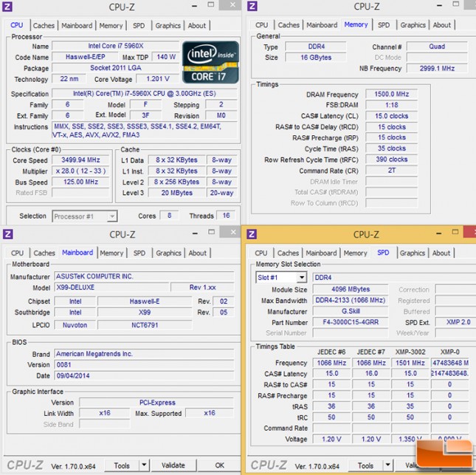This screenshot has height=475, width=476.
Task: Click OK button in Mainboard window
Action: click(219, 465)
